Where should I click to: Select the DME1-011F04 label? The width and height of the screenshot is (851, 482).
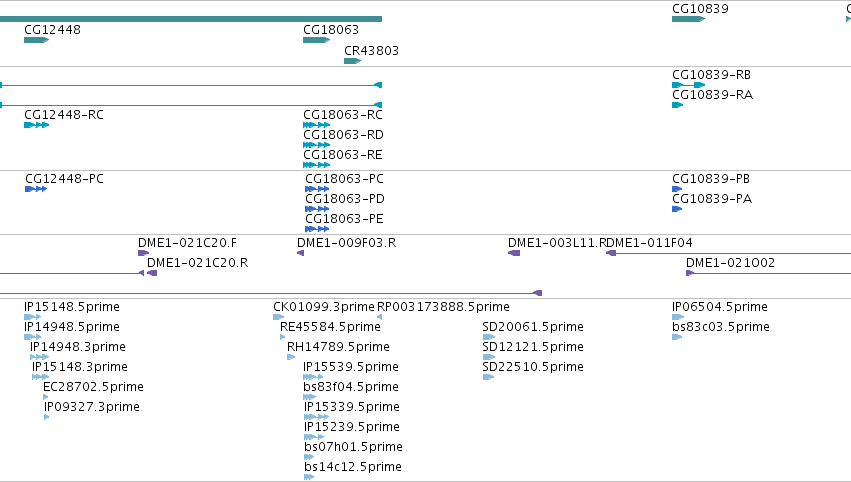(649, 243)
